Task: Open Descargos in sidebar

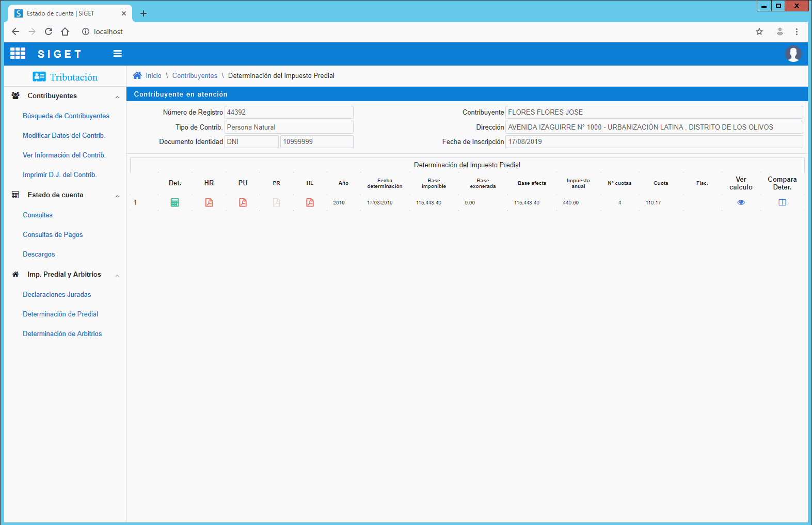Action: pos(39,254)
